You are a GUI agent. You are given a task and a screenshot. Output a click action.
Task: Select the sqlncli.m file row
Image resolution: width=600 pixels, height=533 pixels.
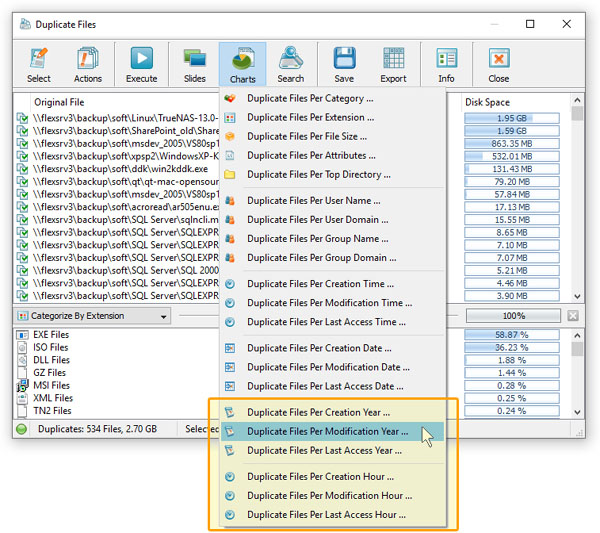[117, 220]
